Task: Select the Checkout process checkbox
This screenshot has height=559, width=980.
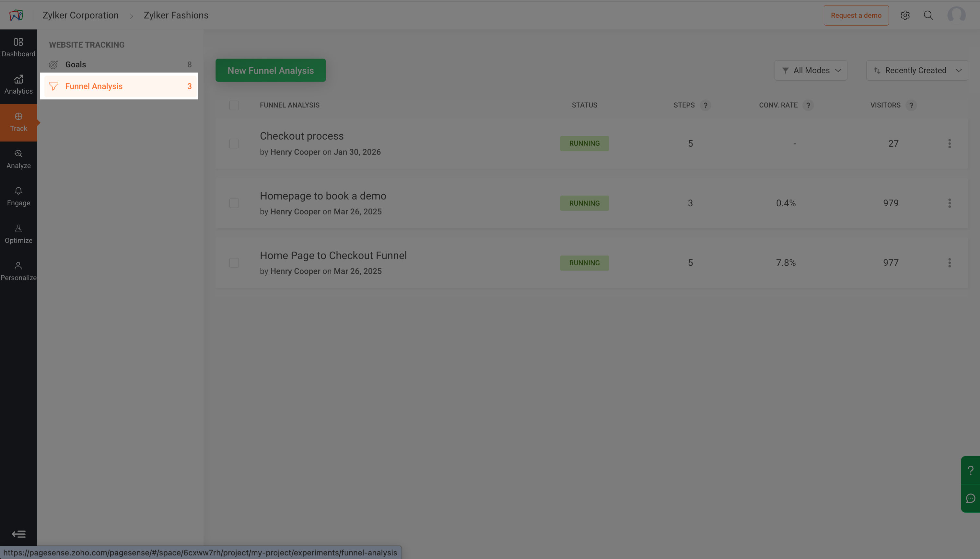Action: tap(234, 143)
